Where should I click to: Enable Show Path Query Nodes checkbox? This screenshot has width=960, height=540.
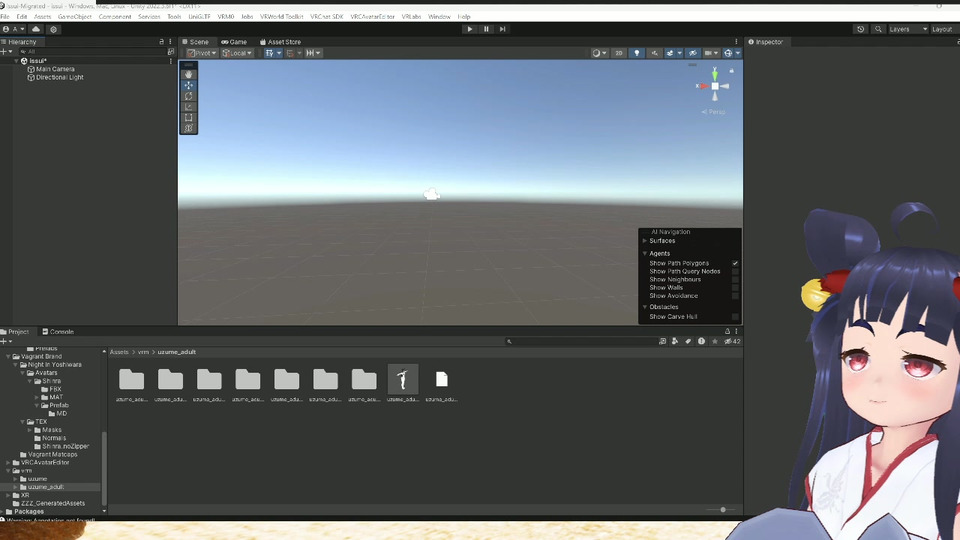coord(735,271)
